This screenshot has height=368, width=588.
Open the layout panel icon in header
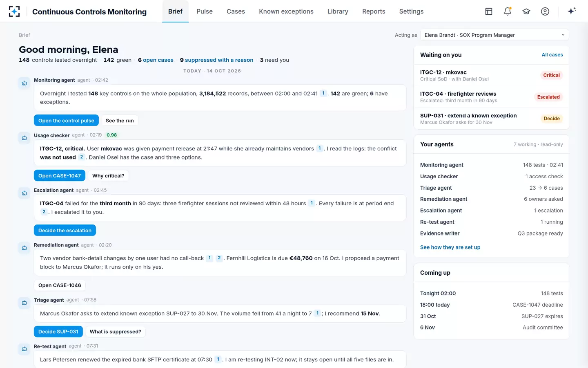tap(489, 11)
